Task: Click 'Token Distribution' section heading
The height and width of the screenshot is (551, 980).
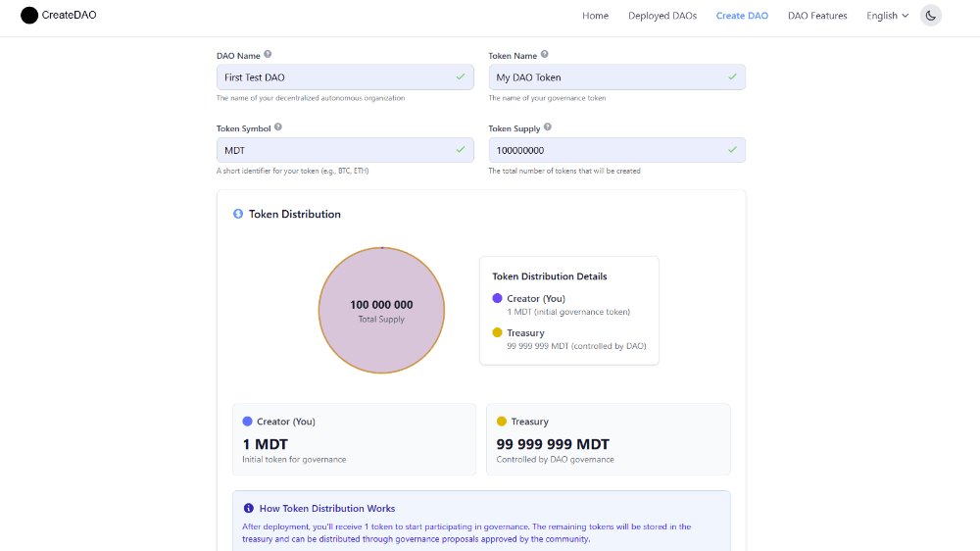Action: pos(294,214)
